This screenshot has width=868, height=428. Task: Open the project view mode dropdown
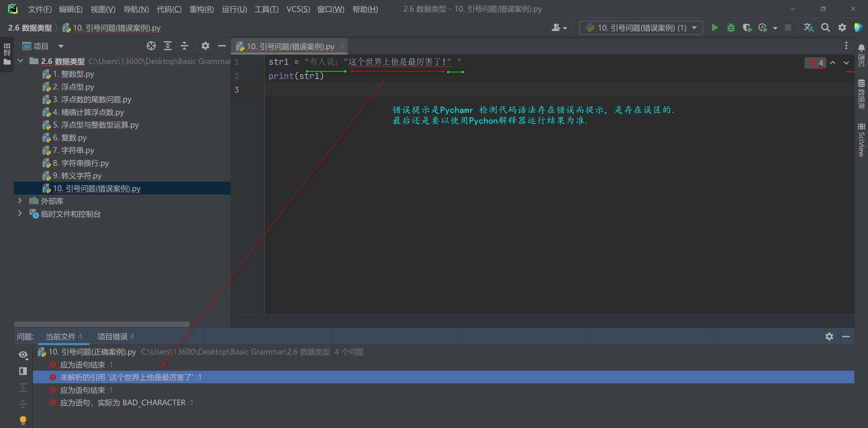pyautogui.click(x=61, y=46)
